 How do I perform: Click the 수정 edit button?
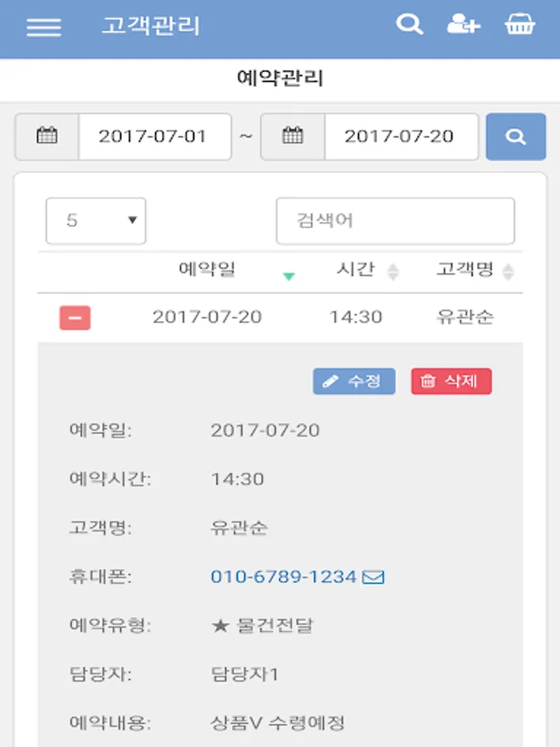coord(353,381)
